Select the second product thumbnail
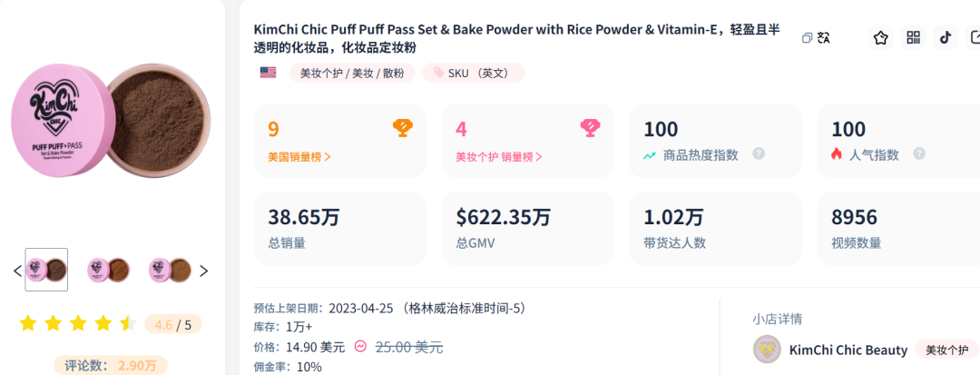 108,270
